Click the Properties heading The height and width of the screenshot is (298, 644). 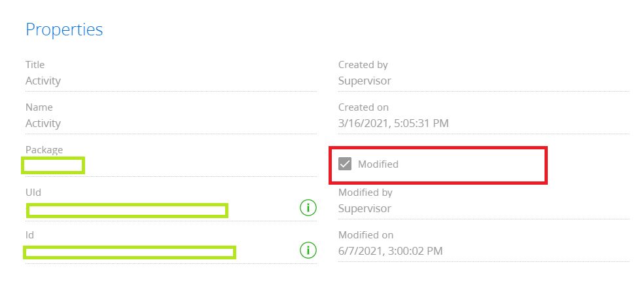click(64, 30)
